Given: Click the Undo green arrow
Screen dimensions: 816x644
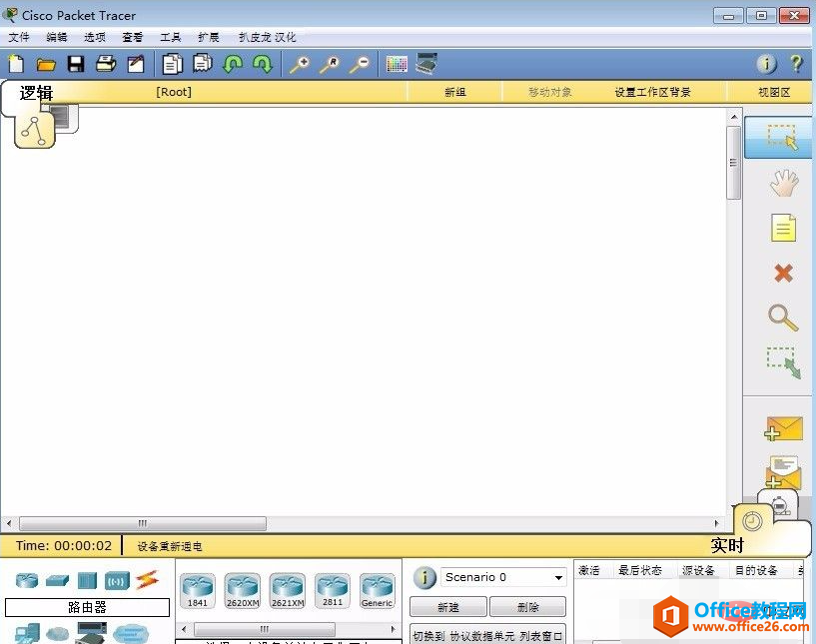Looking at the screenshot, I should 233,64.
